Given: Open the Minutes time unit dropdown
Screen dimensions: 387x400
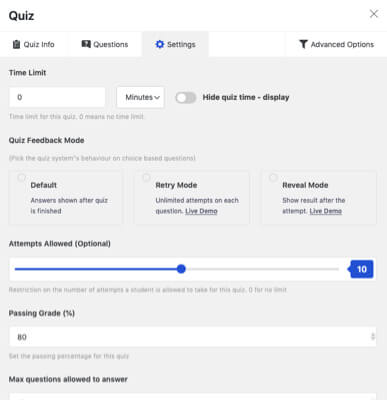Looking at the screenshot, I should tap(140, 97).
